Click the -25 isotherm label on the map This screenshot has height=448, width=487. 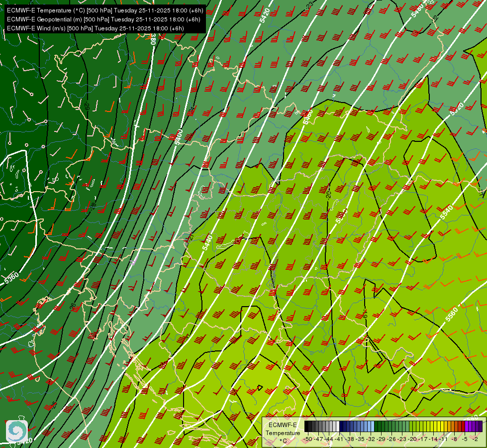[54, 405]
